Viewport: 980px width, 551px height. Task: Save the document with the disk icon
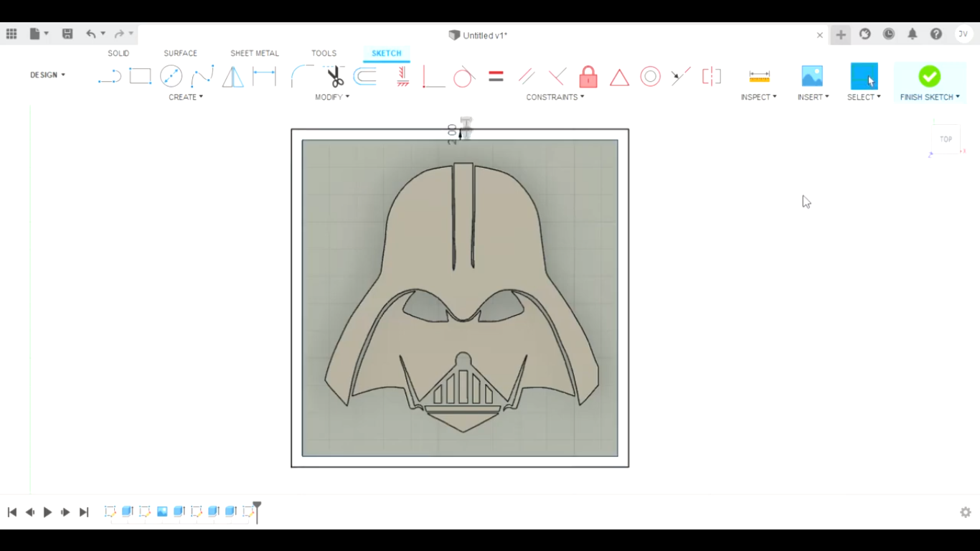pos(67,34)
